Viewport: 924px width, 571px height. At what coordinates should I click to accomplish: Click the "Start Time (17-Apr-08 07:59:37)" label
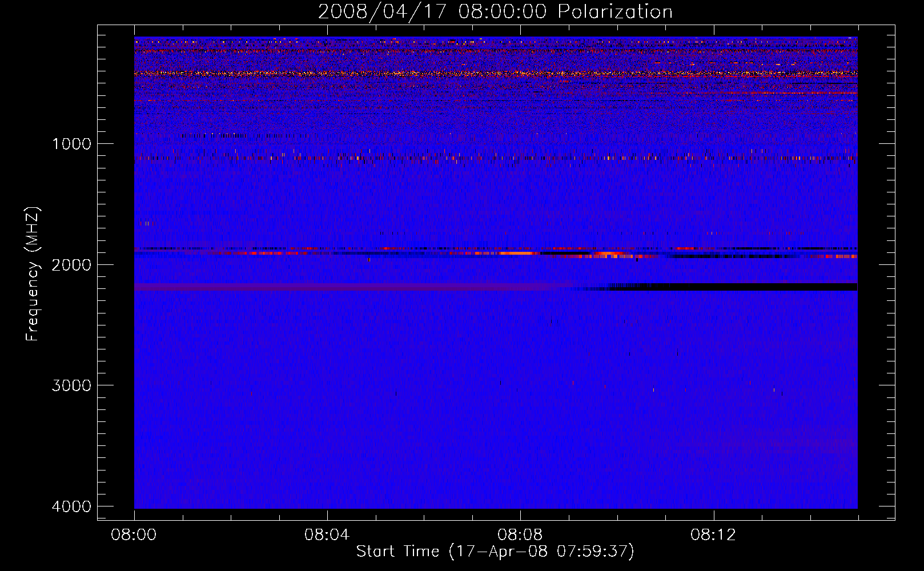click(495, 551)
